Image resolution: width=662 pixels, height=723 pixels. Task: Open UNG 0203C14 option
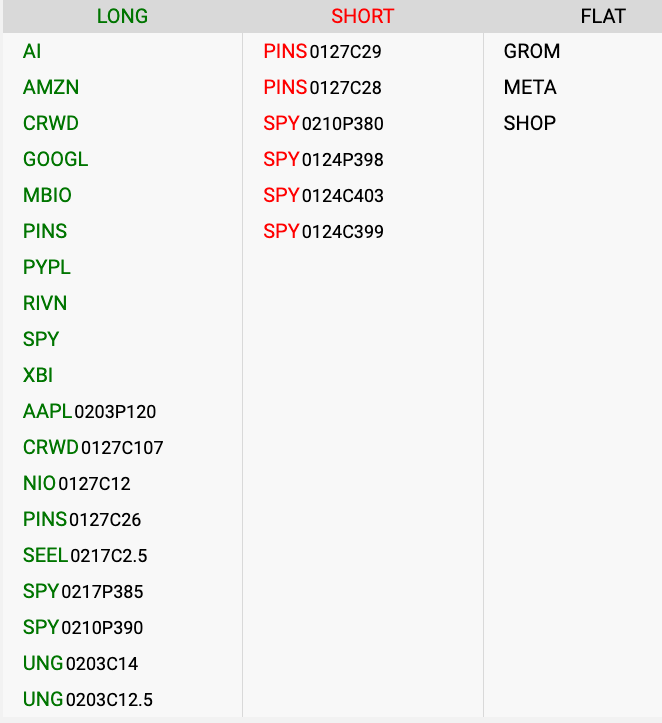81,664
